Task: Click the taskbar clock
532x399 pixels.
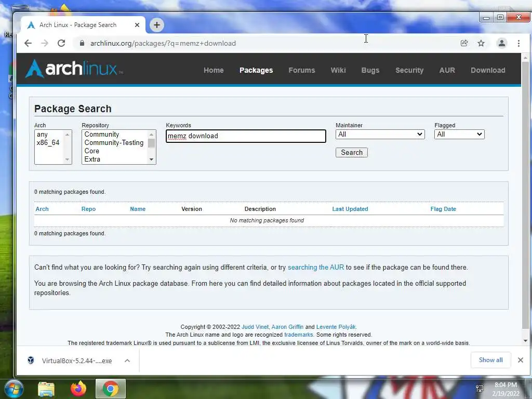Action: 506,389
